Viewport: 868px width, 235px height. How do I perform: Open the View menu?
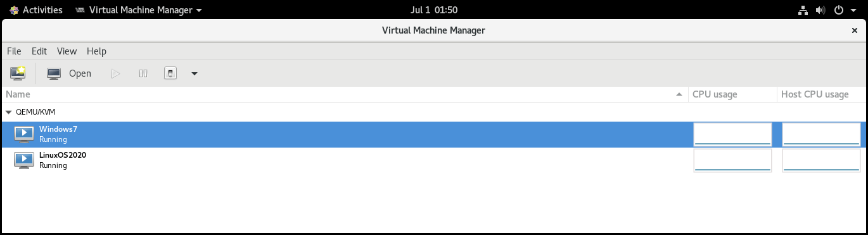(x=67, y=51)
